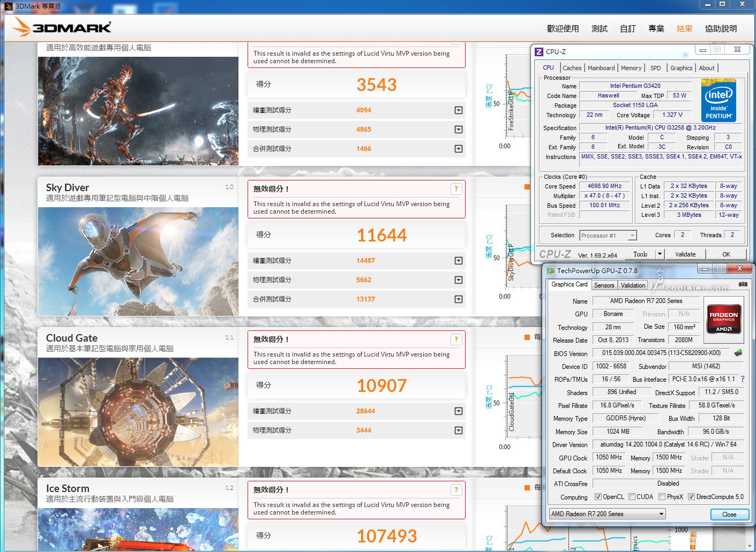Expand Sky Diver graphics score 14487 details
The image size is (756, 552).
click(x=459, y=261)
